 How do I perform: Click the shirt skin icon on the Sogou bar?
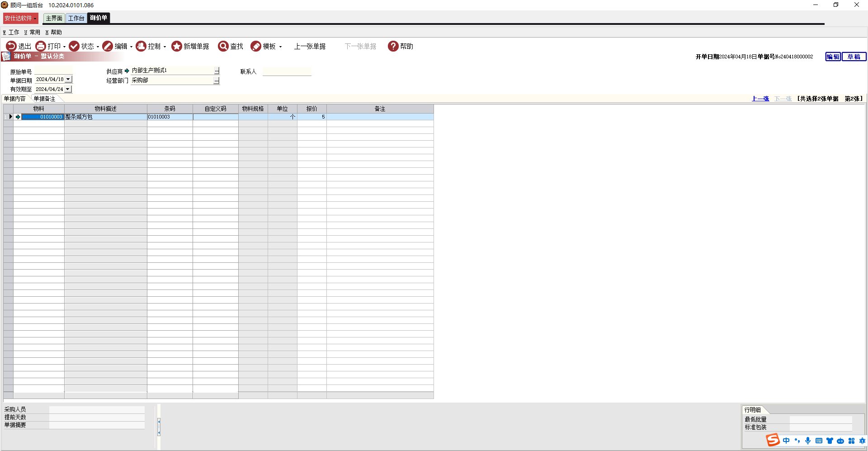(x=830, y=441)
